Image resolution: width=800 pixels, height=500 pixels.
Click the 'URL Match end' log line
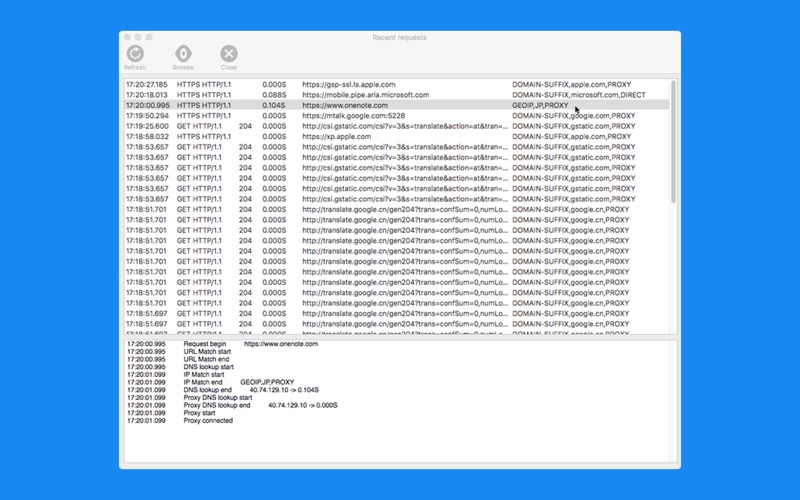[398, 359]
